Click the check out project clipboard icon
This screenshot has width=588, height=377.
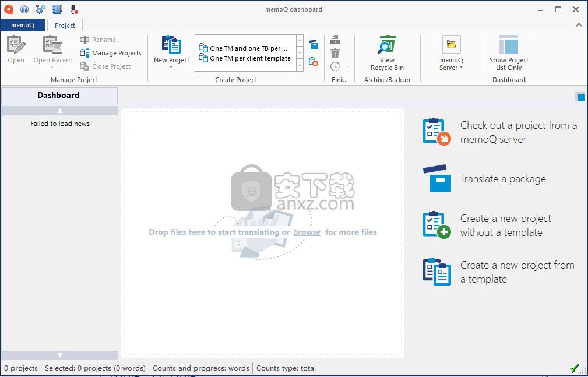point(437,132)
